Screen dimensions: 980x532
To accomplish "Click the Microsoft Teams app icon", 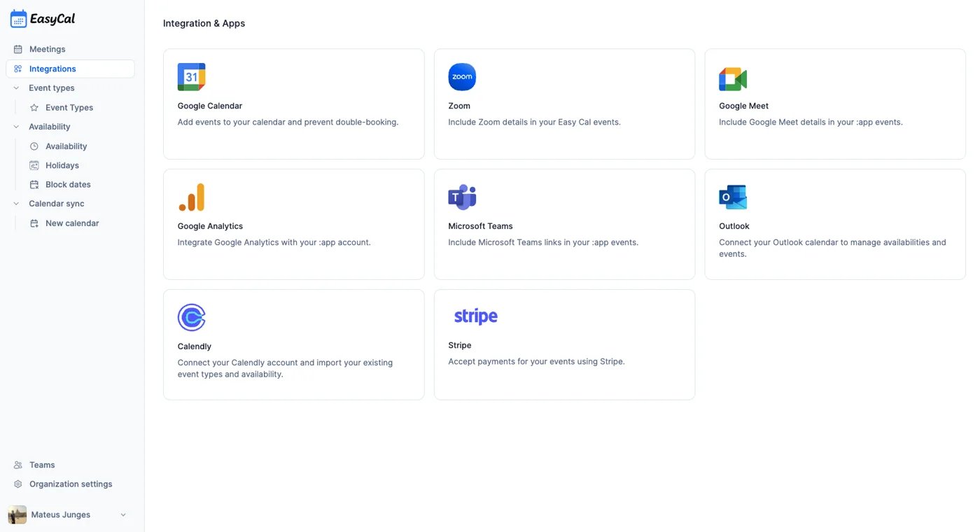I will tap(462, 197).
